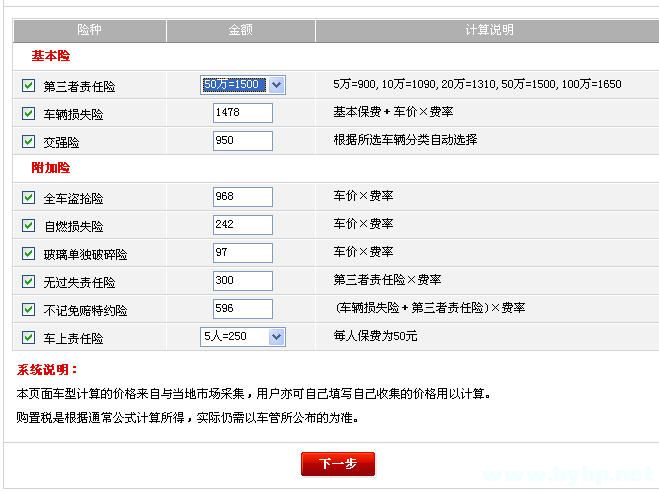This screenshot has width=659, height=491.
Task: Click the 险种 column header
Action: pos(90,30)
